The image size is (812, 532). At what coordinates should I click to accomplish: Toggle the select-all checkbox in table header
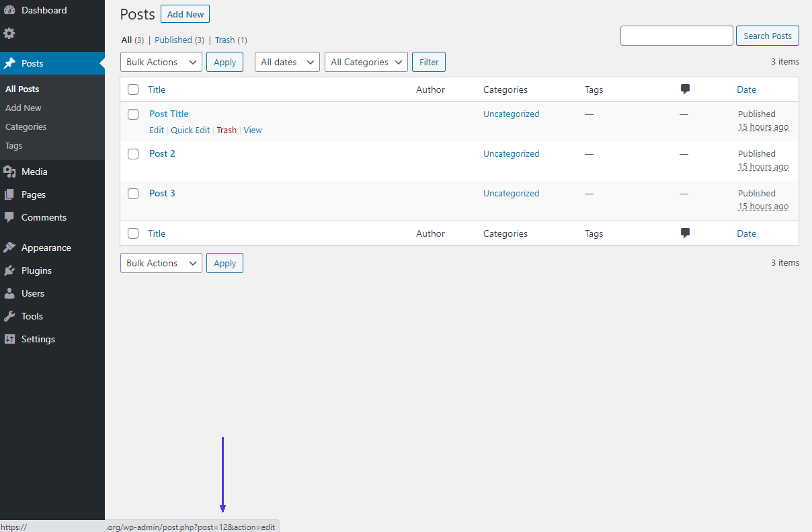(133, 89)
